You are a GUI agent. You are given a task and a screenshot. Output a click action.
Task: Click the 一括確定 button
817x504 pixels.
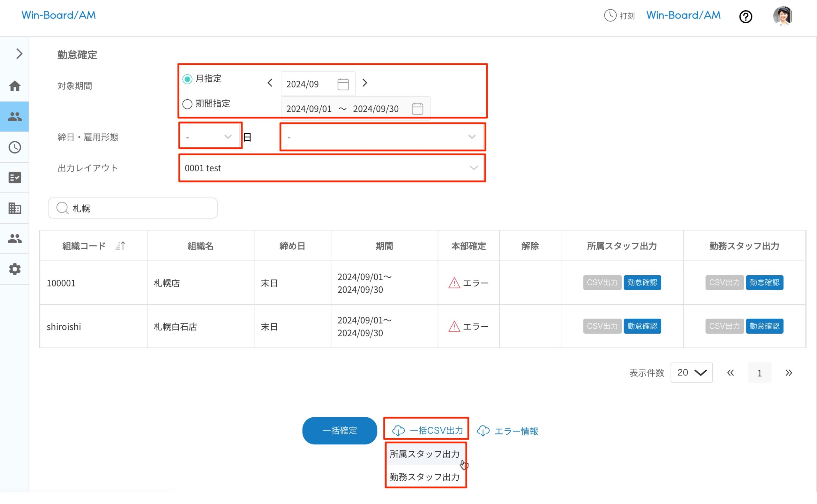339,430
